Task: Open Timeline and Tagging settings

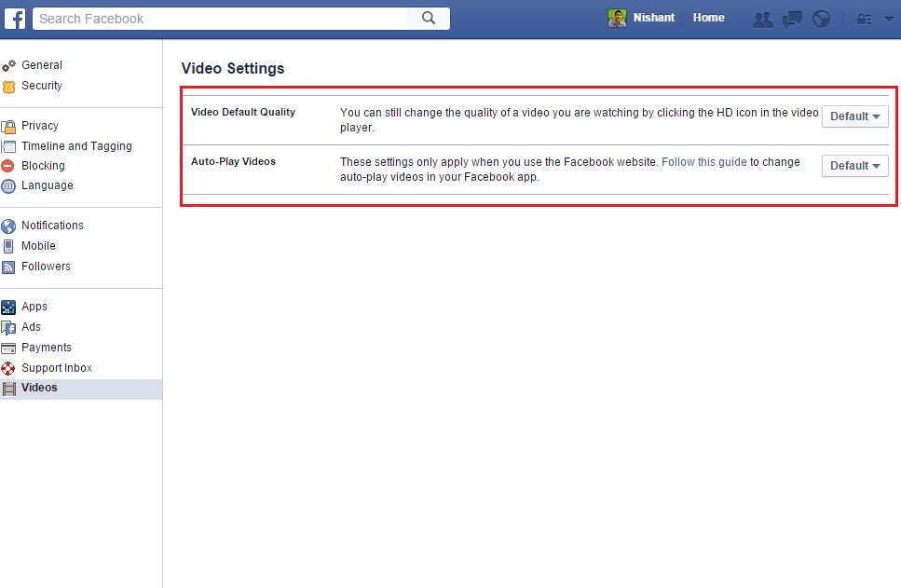Action: 76,146
